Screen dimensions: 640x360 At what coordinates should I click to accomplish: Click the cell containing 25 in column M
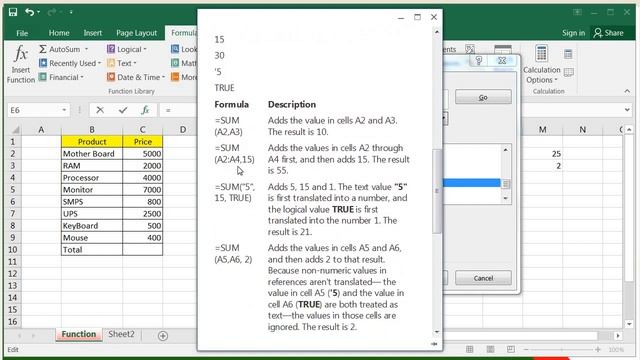coord(542,153)
